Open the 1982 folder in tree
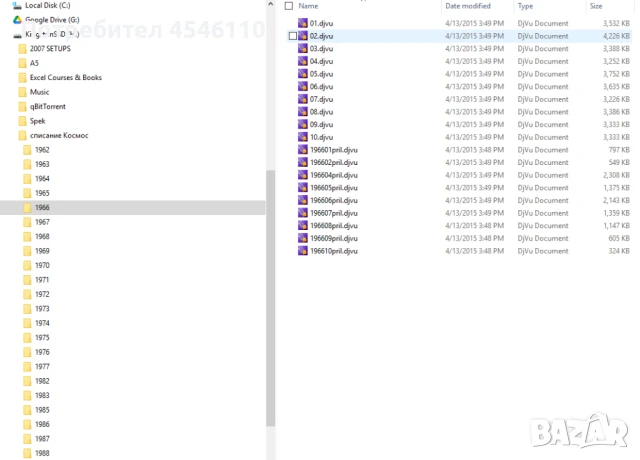This screenshot has height=460, width=640. click(42, 381)
